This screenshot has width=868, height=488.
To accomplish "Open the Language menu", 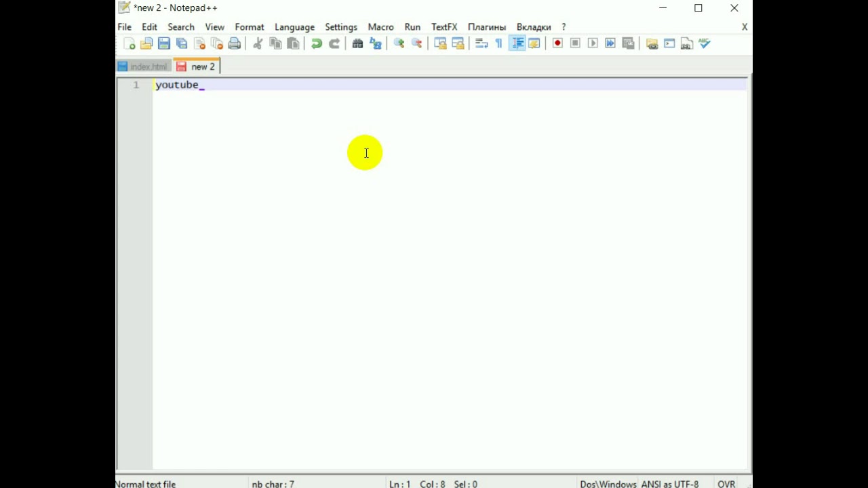I will click(294, 27).
